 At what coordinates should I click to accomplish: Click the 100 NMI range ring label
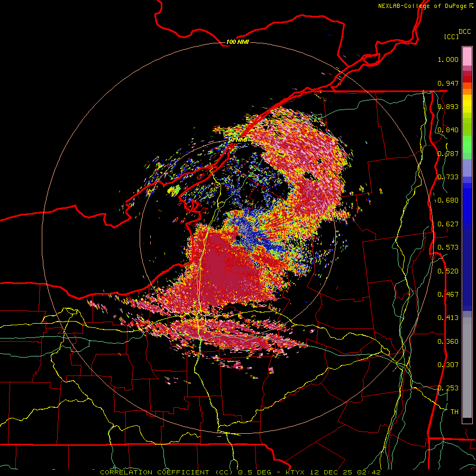coord(237,42)
